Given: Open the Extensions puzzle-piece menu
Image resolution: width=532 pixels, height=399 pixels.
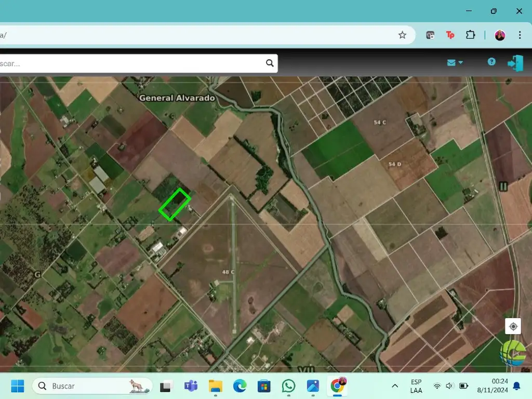Looking at the screenshot, I should [x=470, y=35].
